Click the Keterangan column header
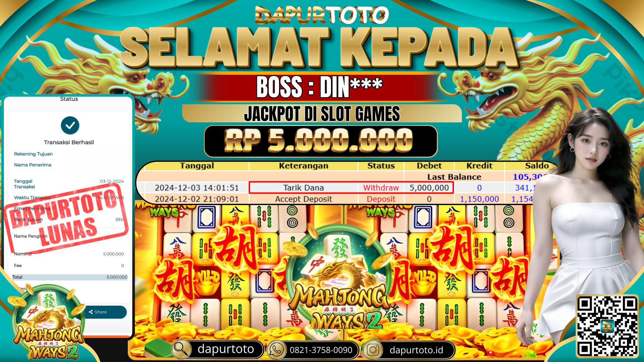 point(304,166)
